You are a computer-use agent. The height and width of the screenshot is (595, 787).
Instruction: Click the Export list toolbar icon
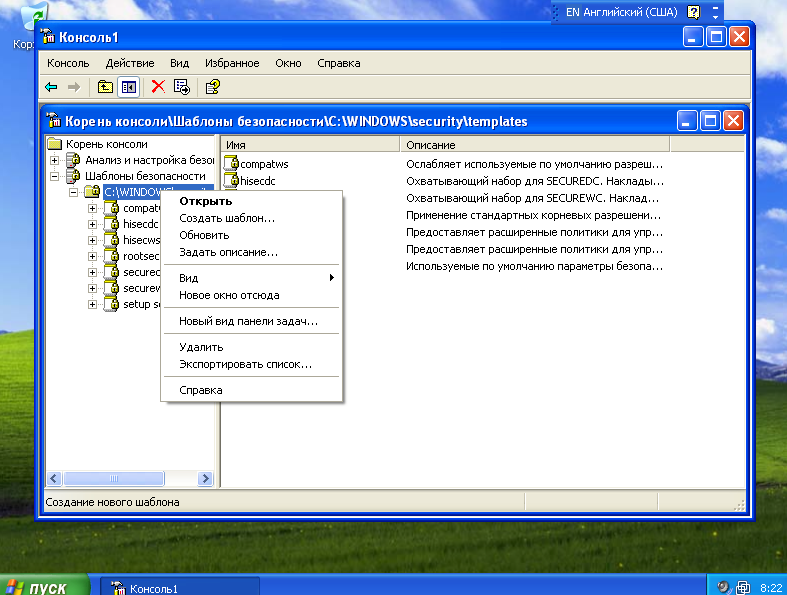[x=182, y=87]
